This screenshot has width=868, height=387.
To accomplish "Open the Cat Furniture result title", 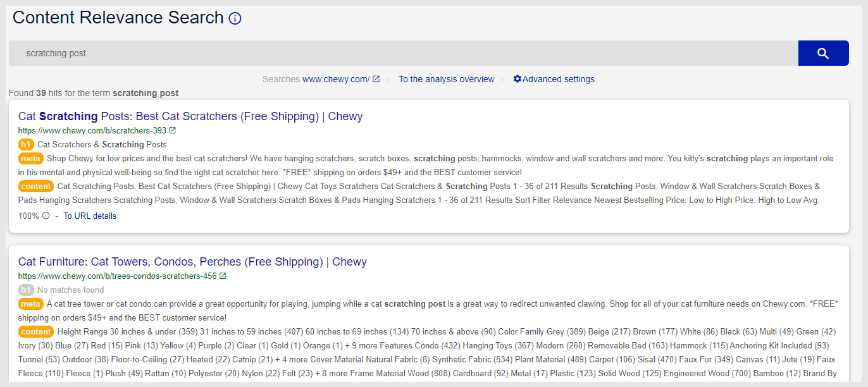I will (x=192, y=262).
